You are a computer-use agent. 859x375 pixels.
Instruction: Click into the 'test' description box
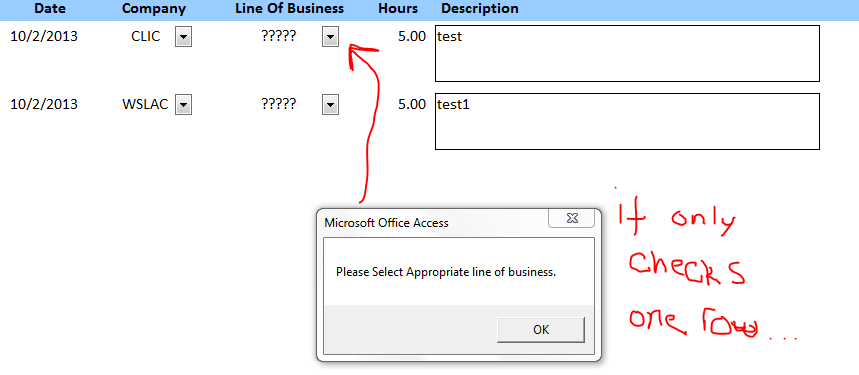[627, 53]
